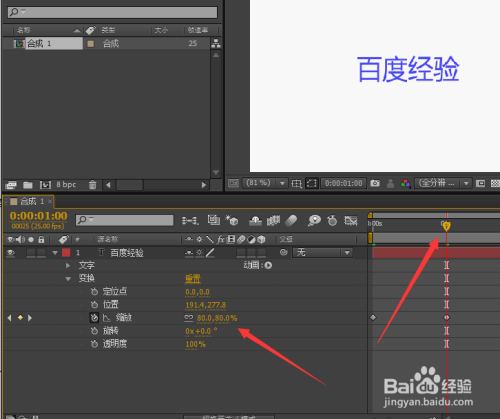500x419 pixels.
Task: Click the trash delete icon in project panel
Action: pyautogui.click(x=92, y=185)
